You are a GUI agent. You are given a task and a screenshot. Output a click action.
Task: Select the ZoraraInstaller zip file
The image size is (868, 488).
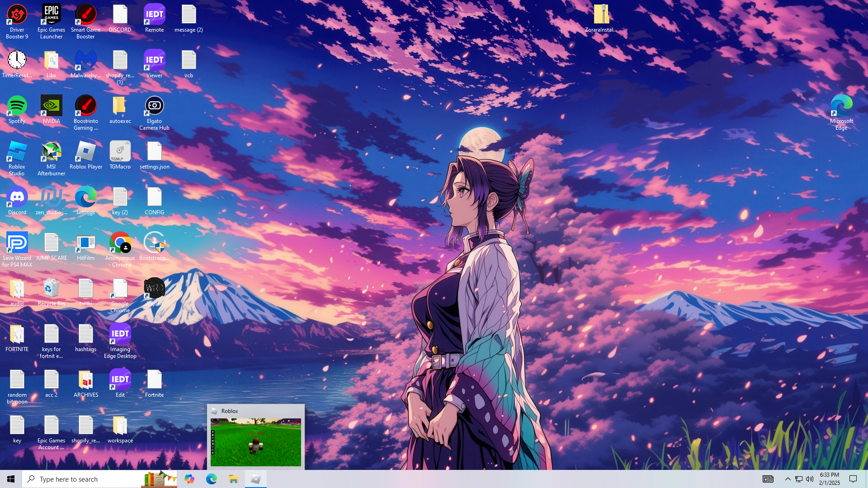(x=601, y=15)
